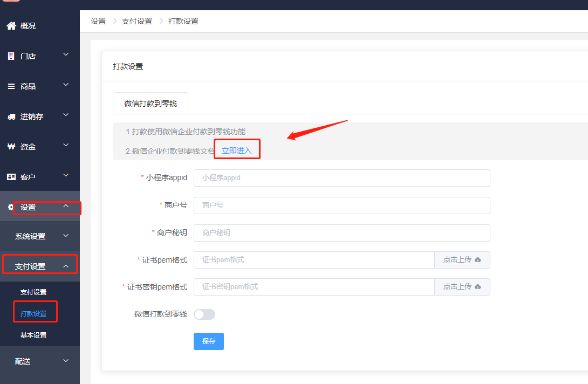The height and width of the screenshot is (384, 588).
Task: Expand the 商品 menu chevron
Action: coord(66,85)
